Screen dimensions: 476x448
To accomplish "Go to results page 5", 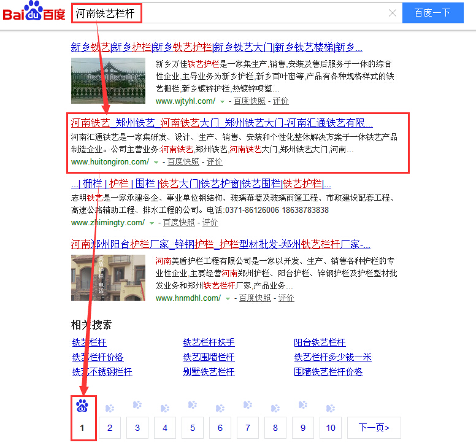I will (x=193, y=428).
